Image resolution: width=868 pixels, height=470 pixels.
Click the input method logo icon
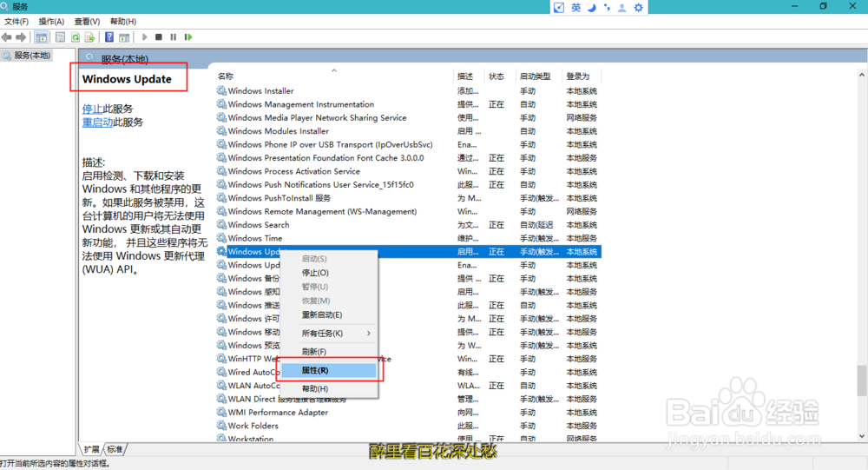click(559, 8)
